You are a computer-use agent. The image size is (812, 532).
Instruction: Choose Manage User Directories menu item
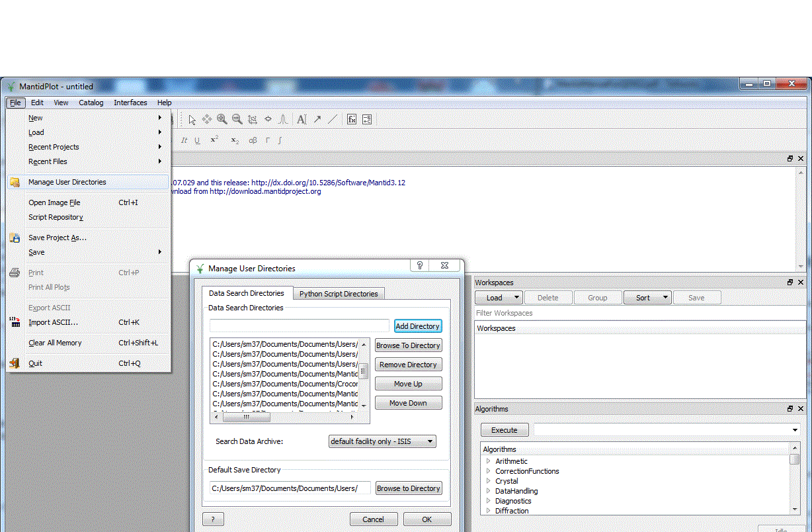pos(89,182)
